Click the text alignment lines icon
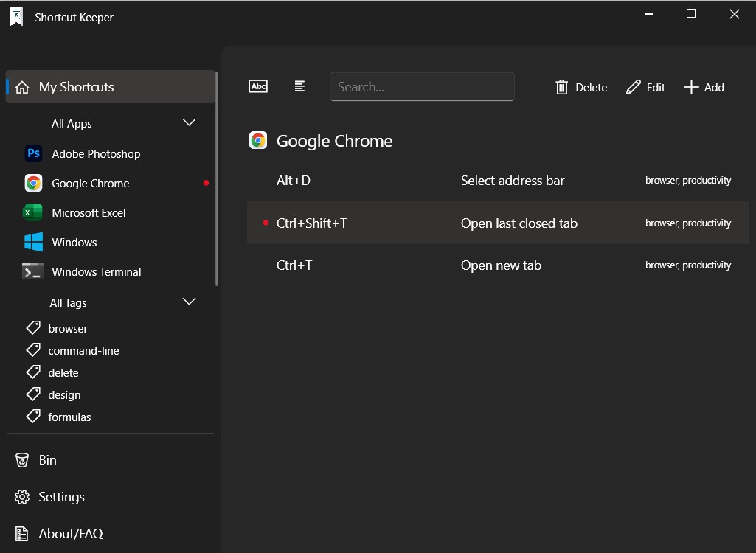The width and height of the screenshot is (756, 553). [299, 86]
